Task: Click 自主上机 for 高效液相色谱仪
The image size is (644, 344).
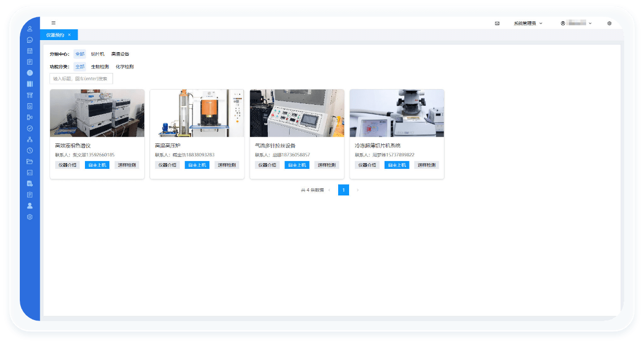Action: point(97,165)
